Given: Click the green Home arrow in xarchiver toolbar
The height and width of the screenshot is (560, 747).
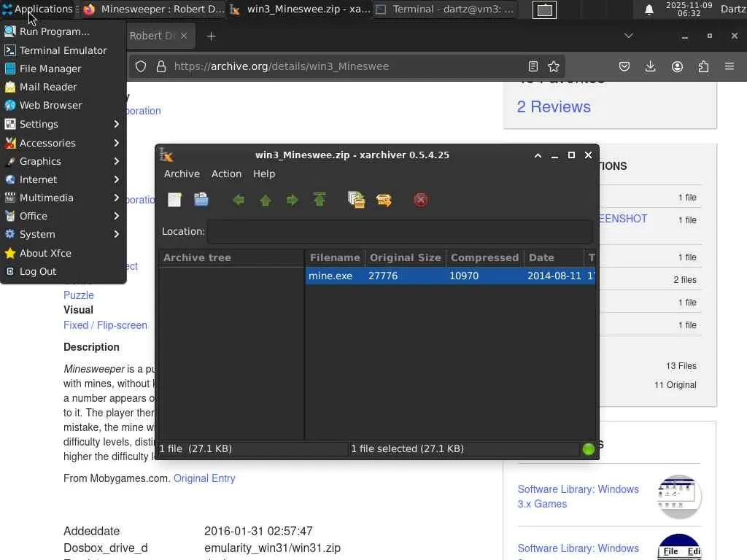Looking at the screenshot, I should point(320,200).
